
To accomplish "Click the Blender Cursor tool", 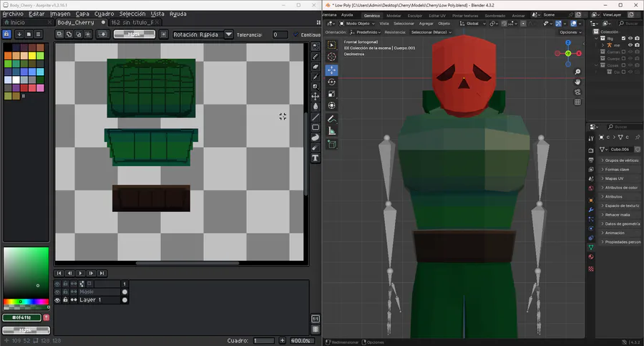I will [332, 57].
